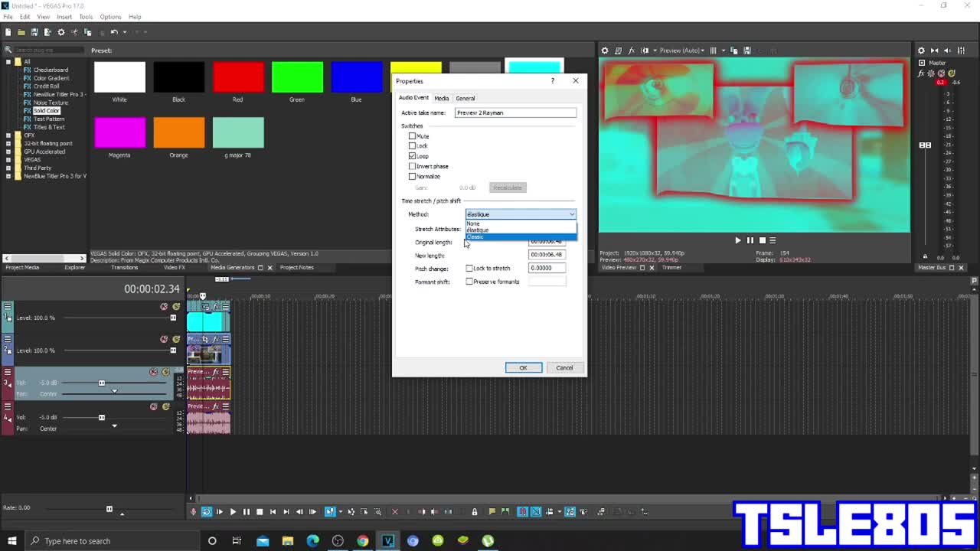Enable the Mute checkbox

(x=412, y=136)
